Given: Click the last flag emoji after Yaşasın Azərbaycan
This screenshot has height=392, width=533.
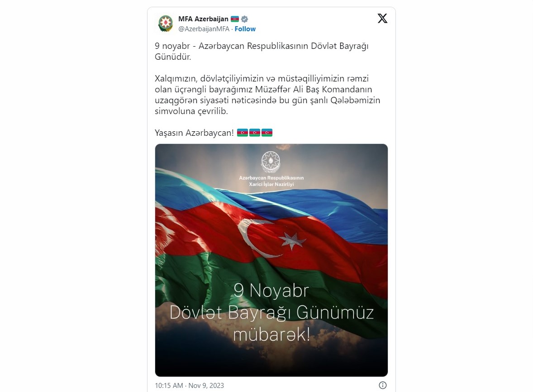Looking at the screenshot, I should pyautogui.click(x=267, y=133).
